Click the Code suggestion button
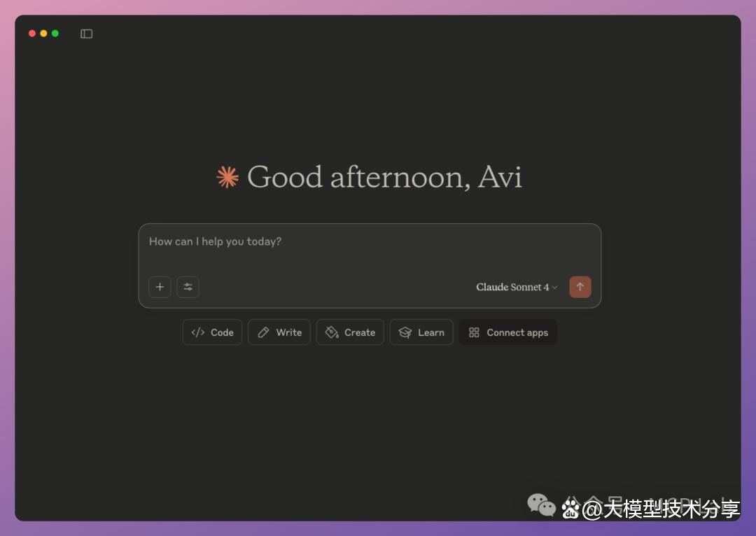 pyautogui.click(x=212, y=332)
